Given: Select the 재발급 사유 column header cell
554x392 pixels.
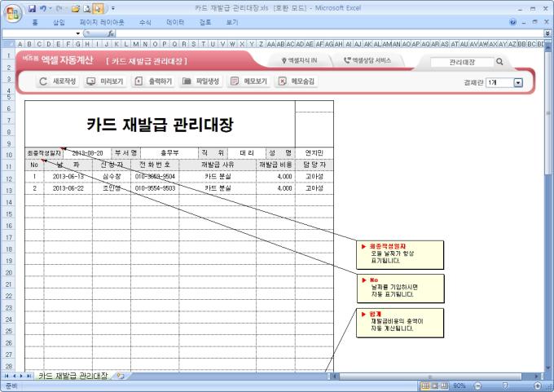Looking at the screenshot, I should click(218, 165).
